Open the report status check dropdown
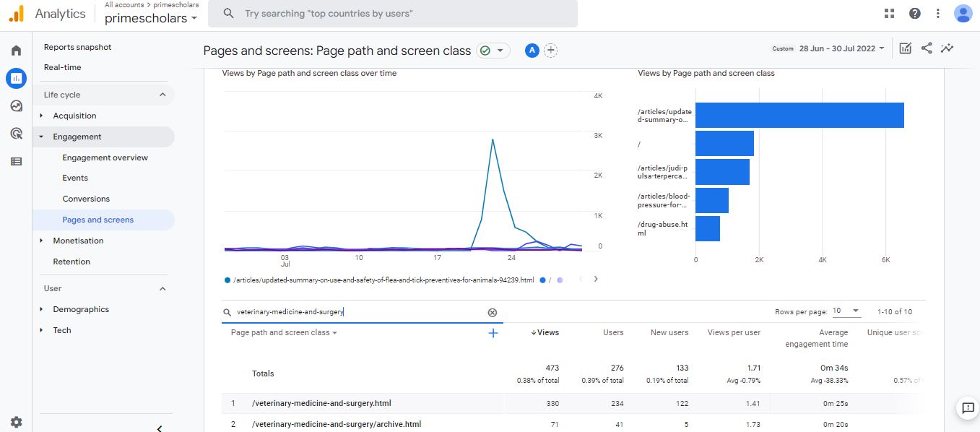This screenshot has height=432, width=980. pyautogui.click(x=493, y=51)
